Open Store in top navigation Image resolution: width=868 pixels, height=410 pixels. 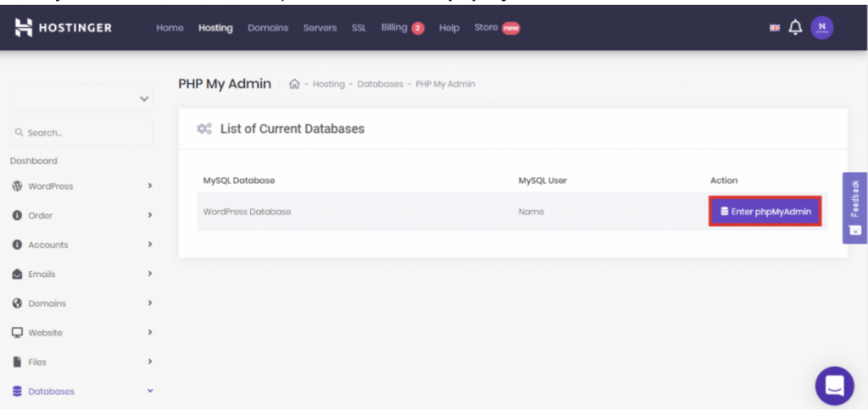(x=486, y=27)
